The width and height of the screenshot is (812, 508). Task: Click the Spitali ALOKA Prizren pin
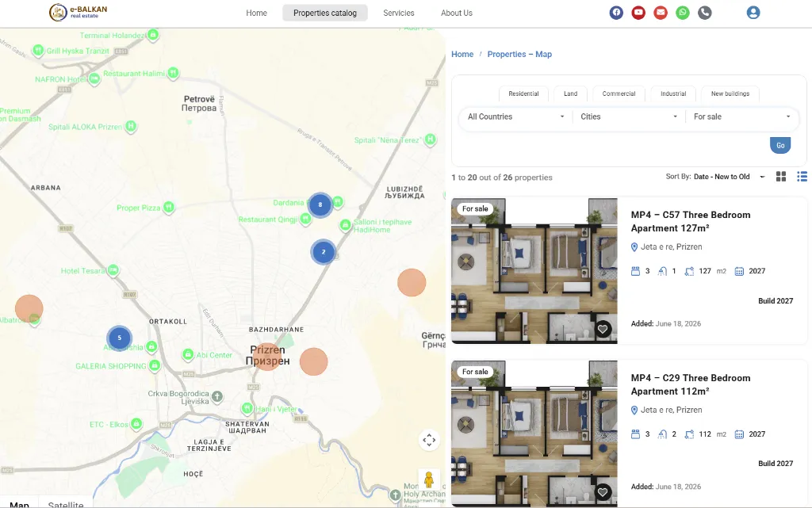pos(131,126)
